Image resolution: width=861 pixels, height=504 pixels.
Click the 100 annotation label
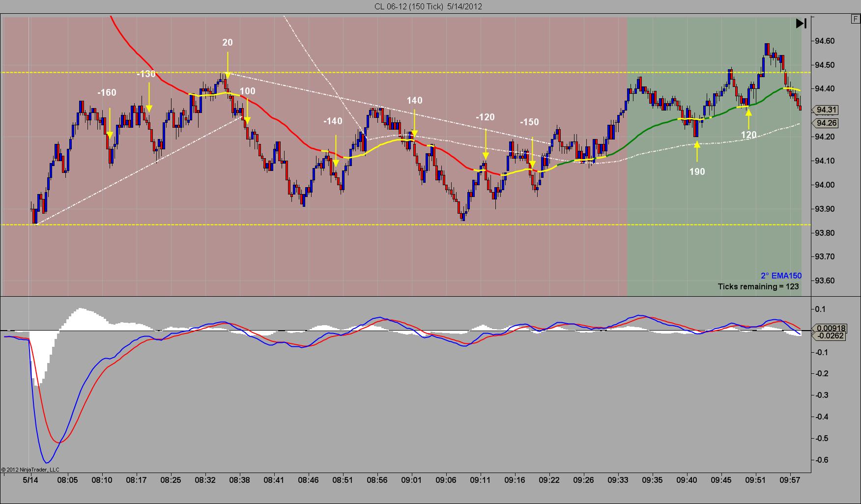[x=248, y=91]
